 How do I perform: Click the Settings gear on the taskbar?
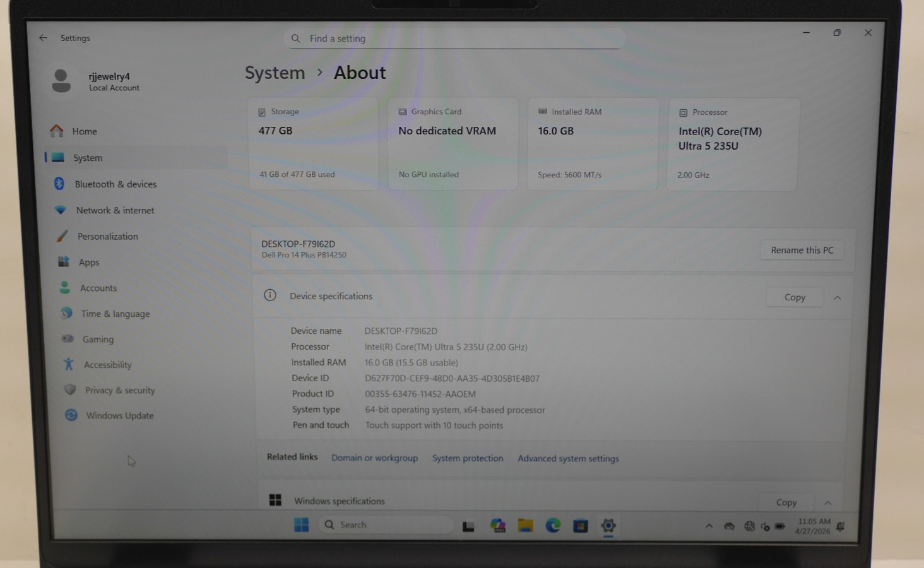tap(608, 525)
